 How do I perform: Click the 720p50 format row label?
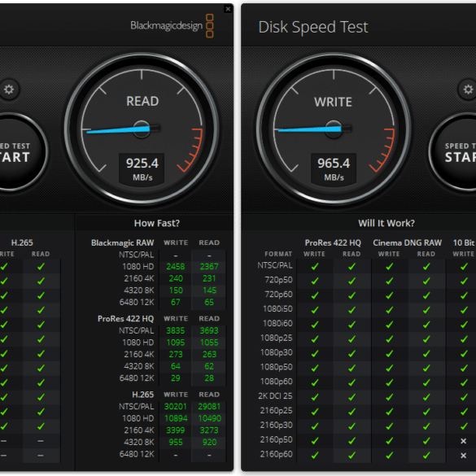tap(278, 280)
